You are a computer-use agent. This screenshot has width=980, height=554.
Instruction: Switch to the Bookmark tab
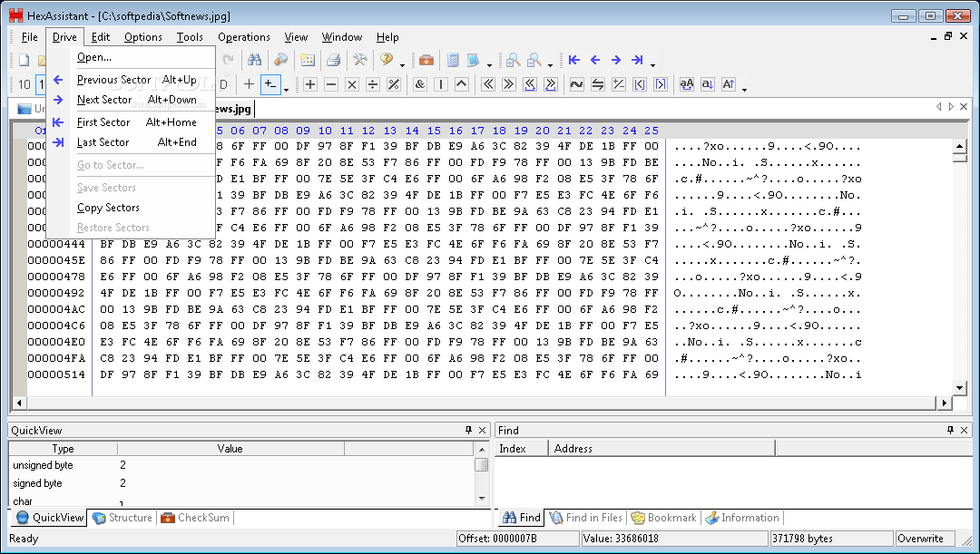[x=663, y=518]
